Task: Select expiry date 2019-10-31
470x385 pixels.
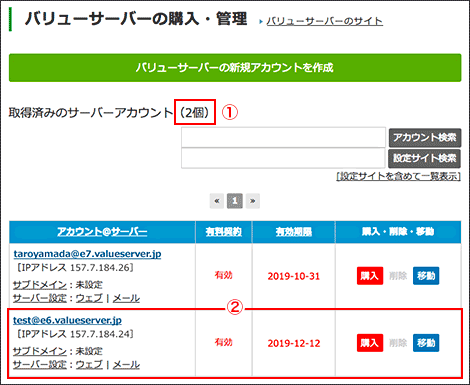Action: [294, 276]
